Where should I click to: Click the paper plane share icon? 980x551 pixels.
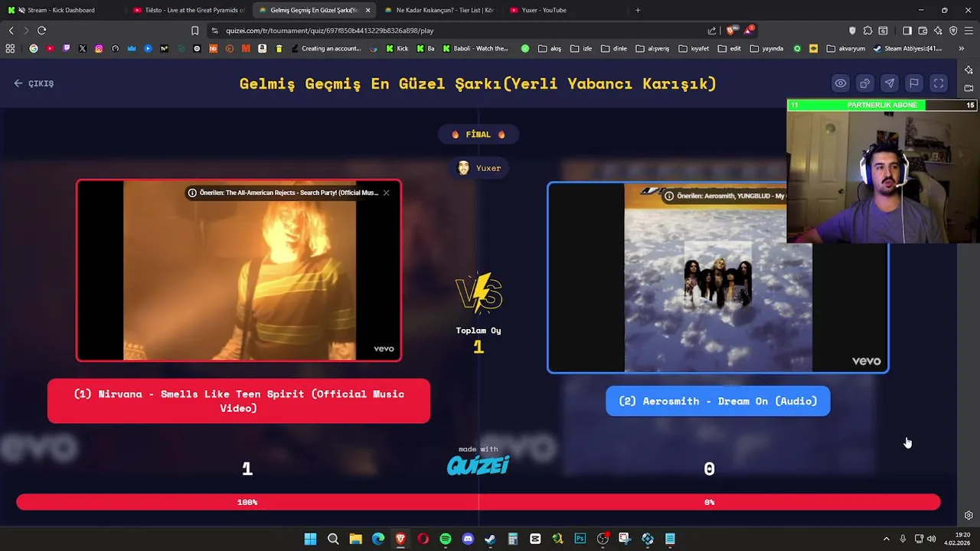pyautogui.click(x=890, y=83)
